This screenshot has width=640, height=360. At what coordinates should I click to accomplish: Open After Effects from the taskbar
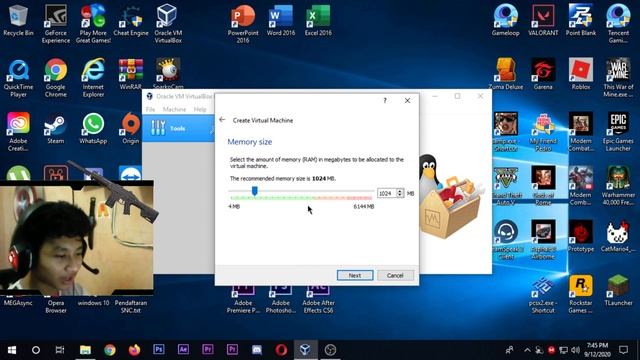(183, 350)
